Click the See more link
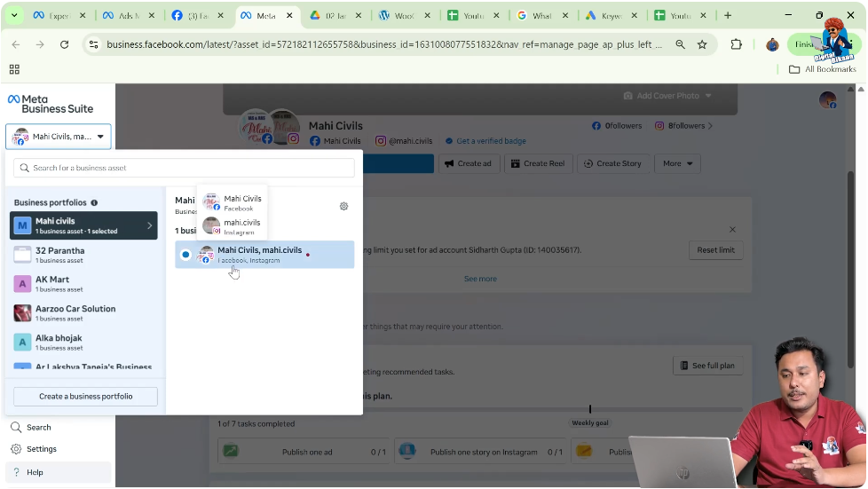 [480, 279]
